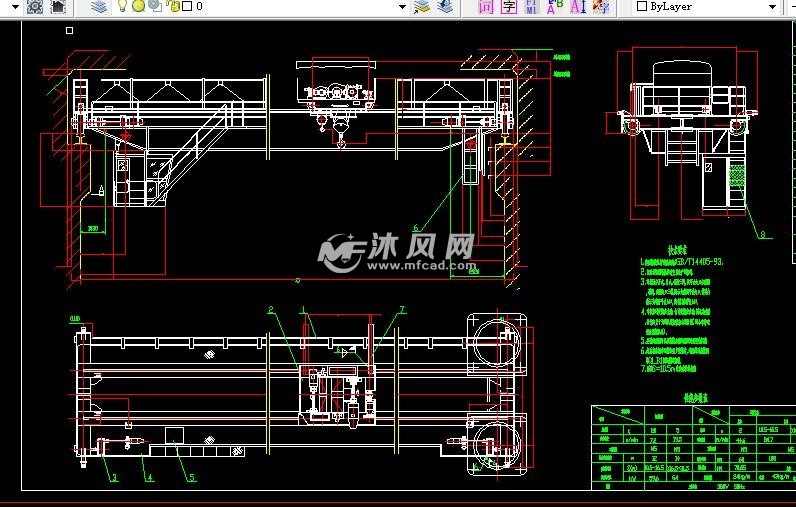
Task: Click balloon number 3 in plan view
Action: [x=114, y=477]
